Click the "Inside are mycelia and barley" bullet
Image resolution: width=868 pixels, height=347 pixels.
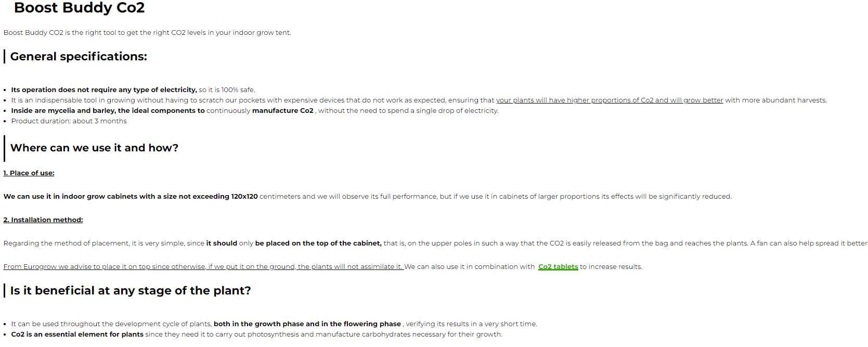click(108, 111)
